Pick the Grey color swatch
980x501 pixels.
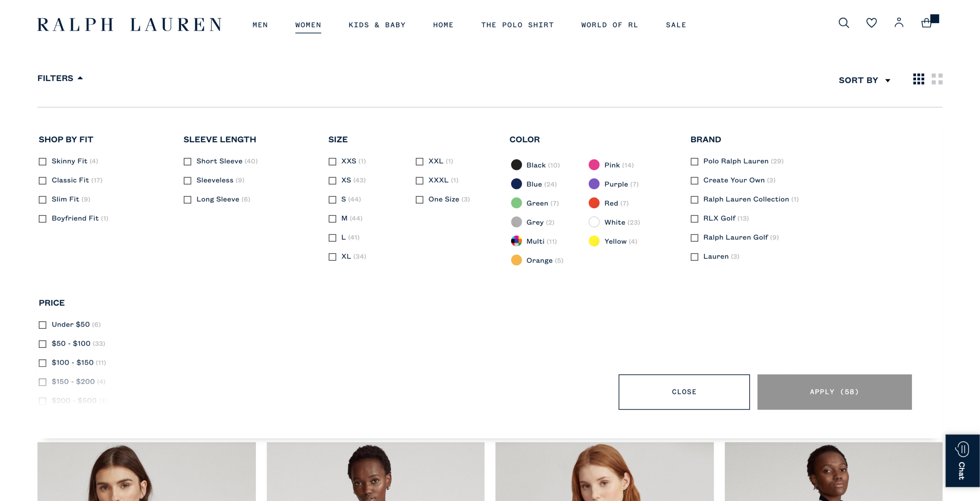[516, 222]
